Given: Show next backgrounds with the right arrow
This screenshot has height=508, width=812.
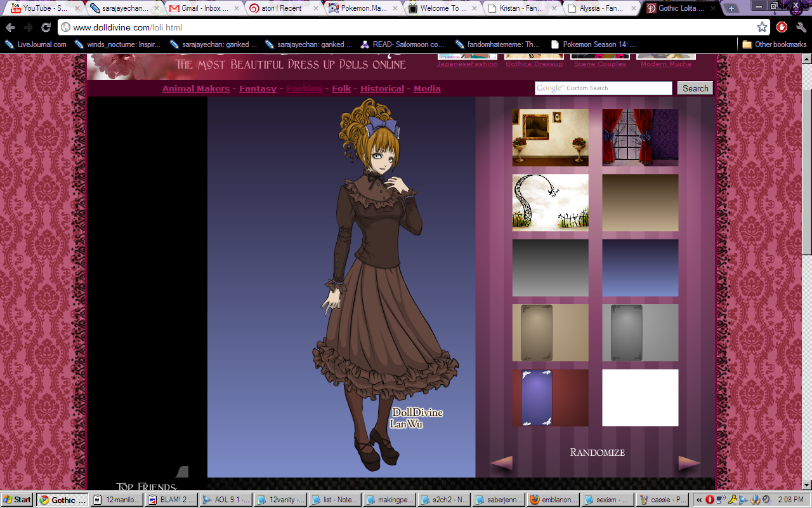Looking at the screenshot, I should [689, 463].
